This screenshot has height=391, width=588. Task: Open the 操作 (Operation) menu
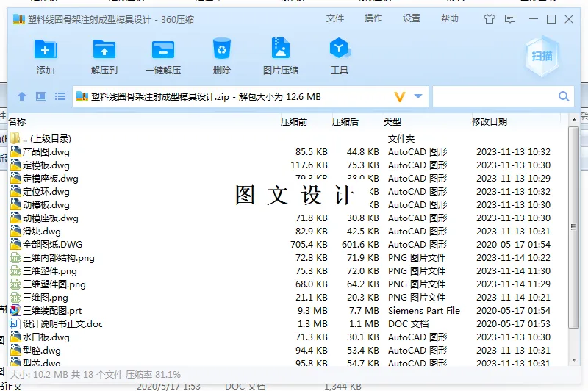(373, 18)
